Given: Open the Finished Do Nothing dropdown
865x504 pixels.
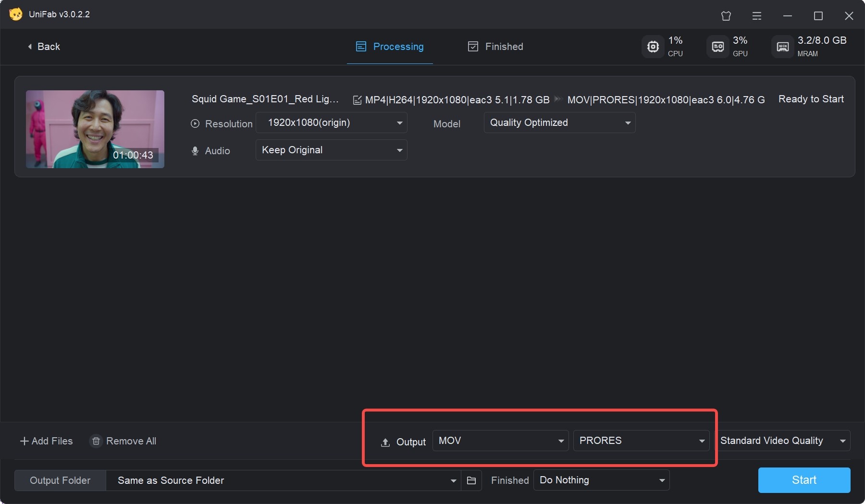Looking at the screenshot, I should 601,480.
